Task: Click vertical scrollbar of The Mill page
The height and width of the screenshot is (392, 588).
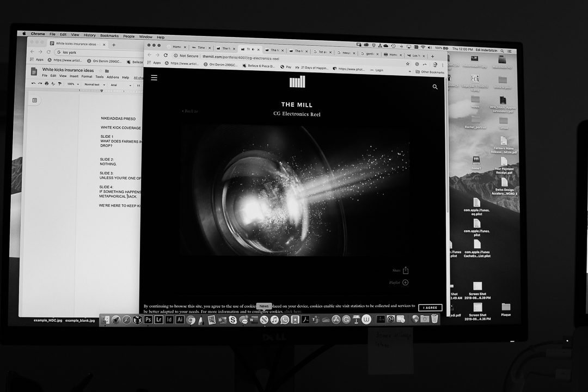Action: [x=446, y=144]
